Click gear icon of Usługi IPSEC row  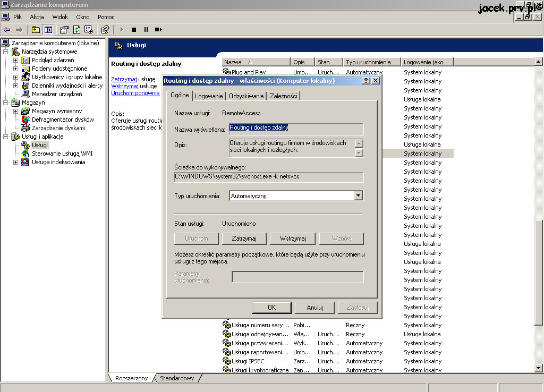tap(226, 361)
